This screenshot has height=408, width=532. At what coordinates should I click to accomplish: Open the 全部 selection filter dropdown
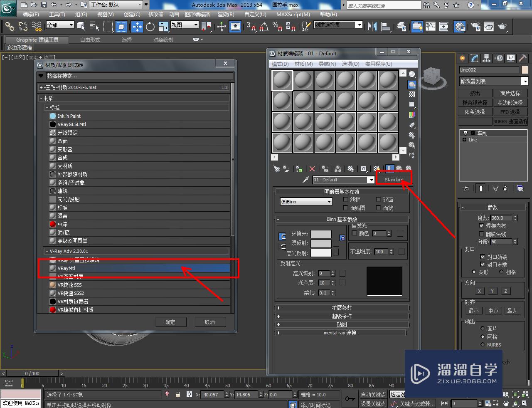(x=60, y=25)
